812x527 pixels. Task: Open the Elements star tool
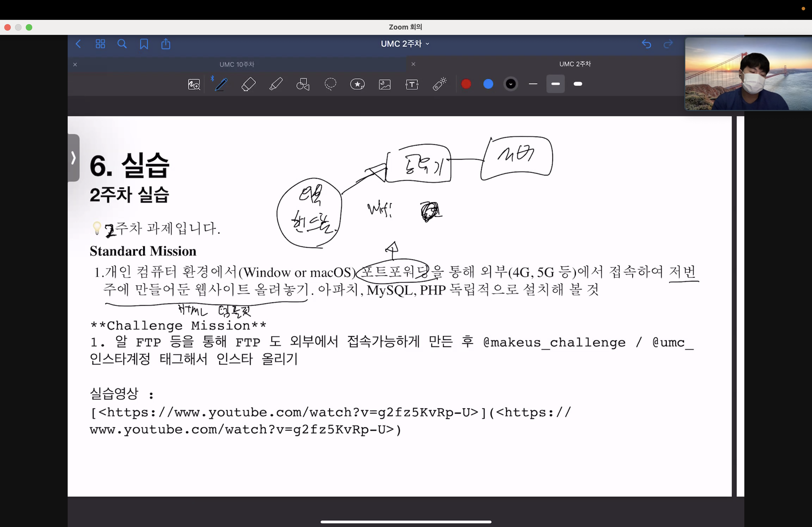(x=357, y=84)
